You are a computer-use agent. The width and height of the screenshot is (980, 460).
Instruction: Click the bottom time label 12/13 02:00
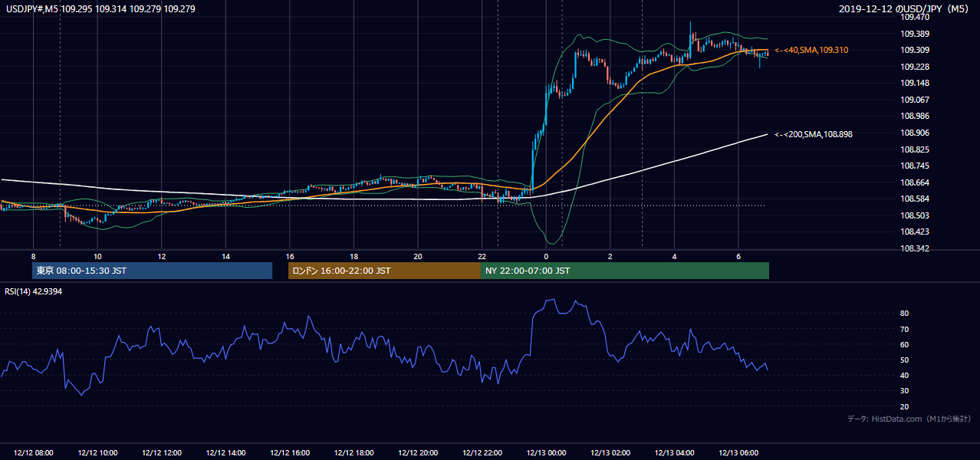coord(610,453)
